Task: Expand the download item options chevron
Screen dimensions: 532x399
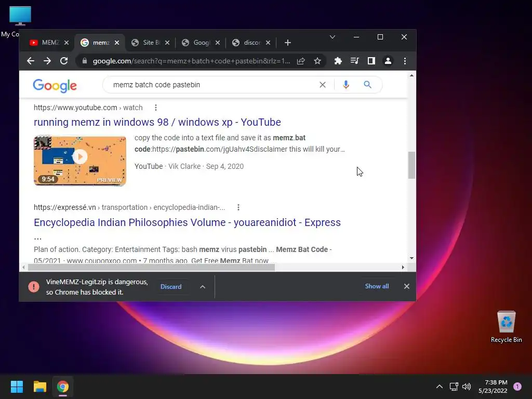Action: click(x=203, y=287)
